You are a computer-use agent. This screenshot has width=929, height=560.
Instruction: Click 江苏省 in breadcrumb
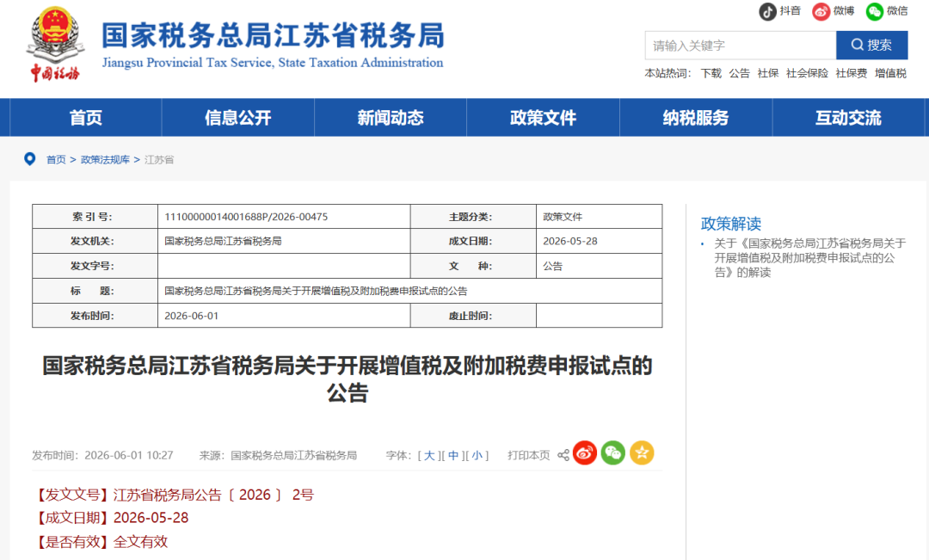pyautogui.click(x=159, y=159)
